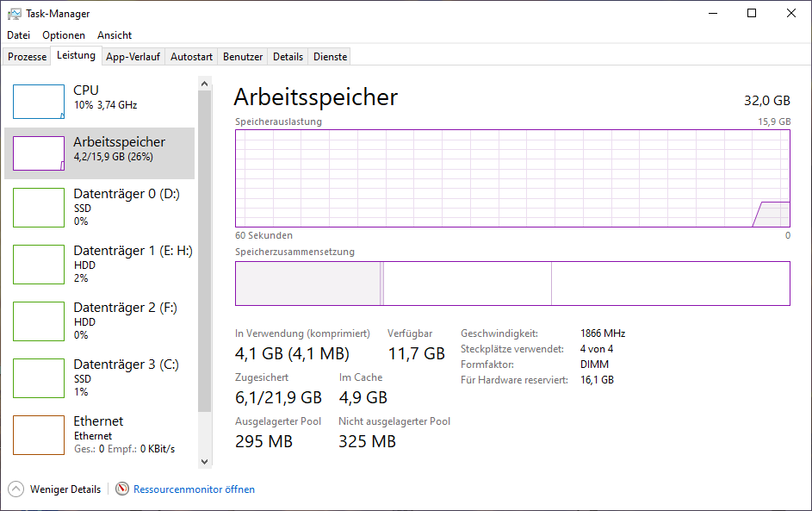The image size is (812, 511).
Task: Click the sidebar scroll down arrow
Action: 204,461
